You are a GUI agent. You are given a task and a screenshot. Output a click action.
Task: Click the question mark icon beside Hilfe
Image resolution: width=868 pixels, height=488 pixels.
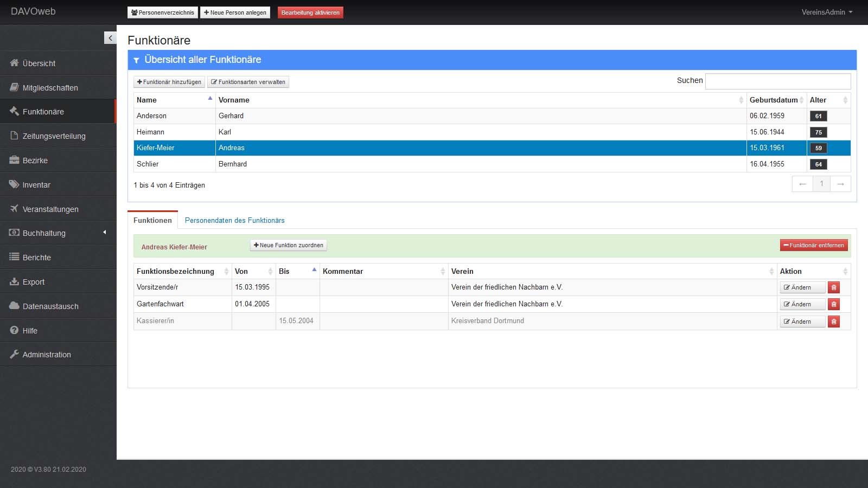tap(15, 330)
